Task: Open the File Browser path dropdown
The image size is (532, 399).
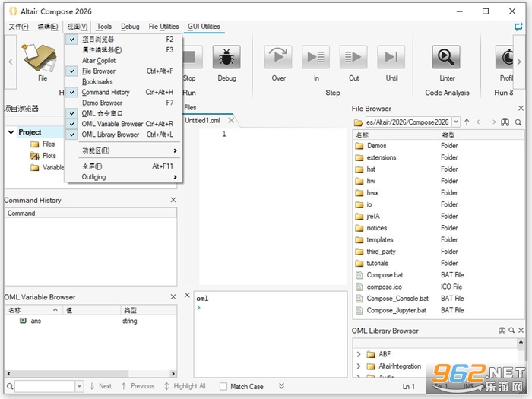Action: [x=456, y=122]
